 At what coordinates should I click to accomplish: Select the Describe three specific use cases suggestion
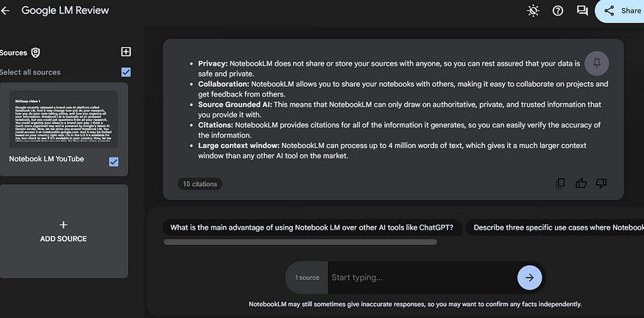tap(555, 227)
